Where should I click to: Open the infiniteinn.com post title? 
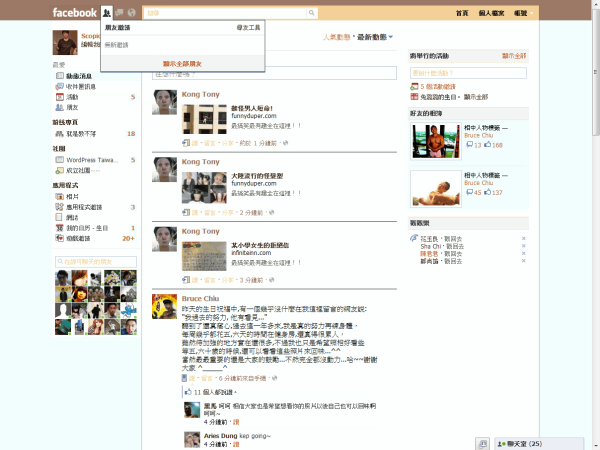260,245
